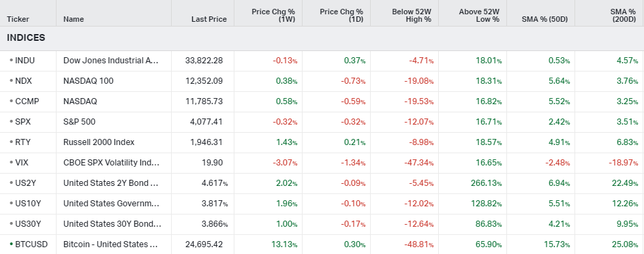Select Dow Jones Industrial Average name

pos(110,61)
